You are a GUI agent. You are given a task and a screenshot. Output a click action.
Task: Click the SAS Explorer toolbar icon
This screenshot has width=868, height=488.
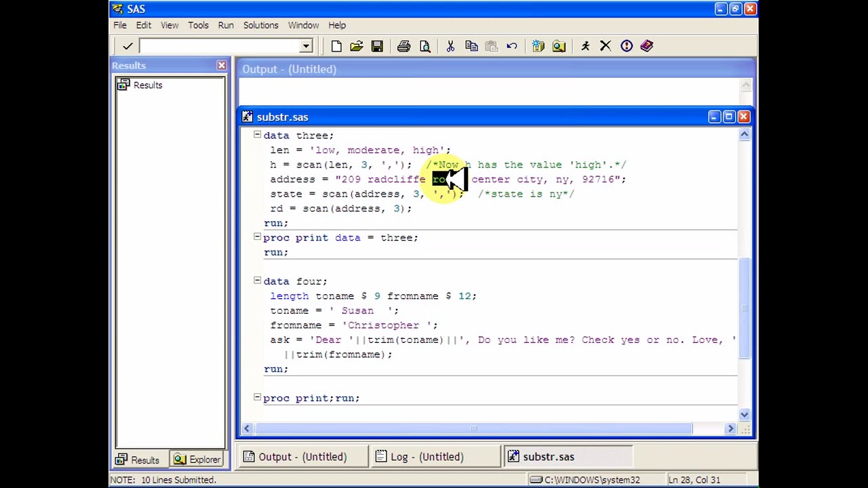(559, 46)
